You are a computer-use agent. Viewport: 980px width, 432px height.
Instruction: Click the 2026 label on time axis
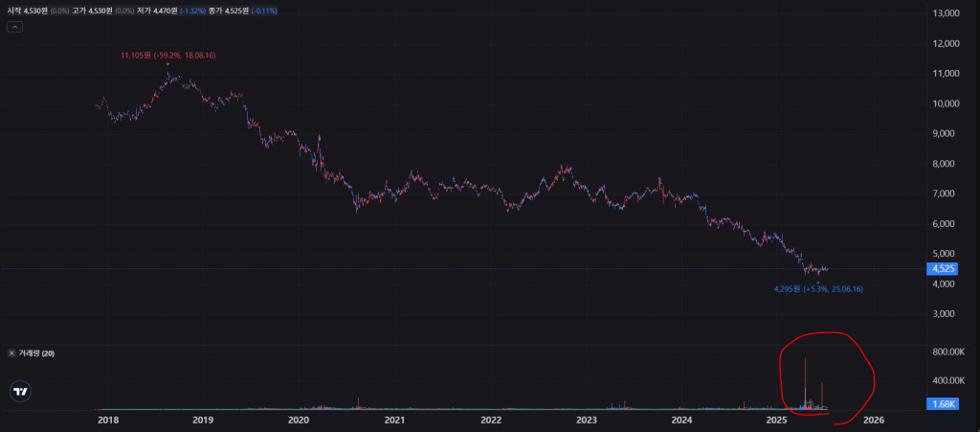(x=874, y=420)
